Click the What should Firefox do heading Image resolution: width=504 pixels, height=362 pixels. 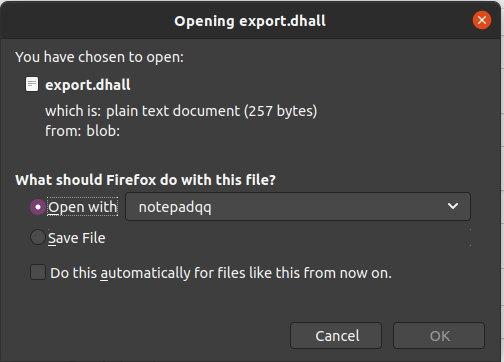[145, 180]
